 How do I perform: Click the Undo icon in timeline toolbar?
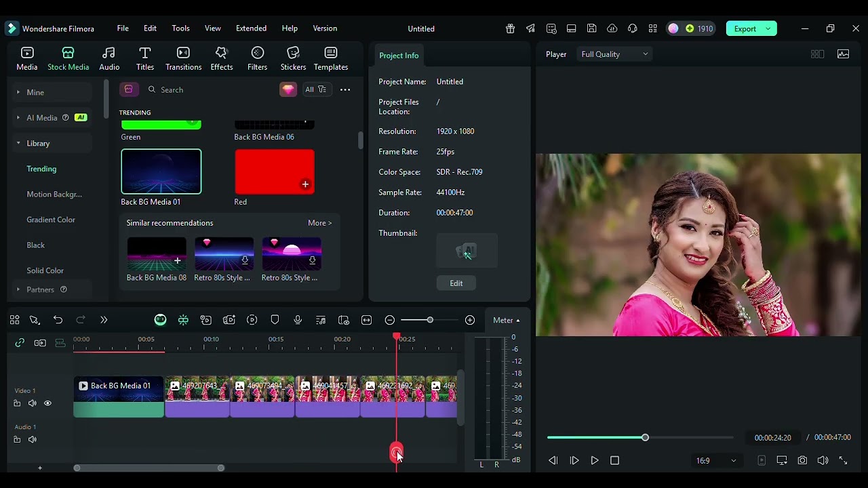[58, 320]
